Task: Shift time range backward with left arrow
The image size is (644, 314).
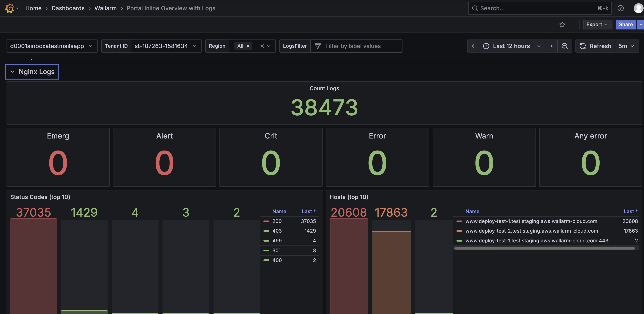Action: 473,46
